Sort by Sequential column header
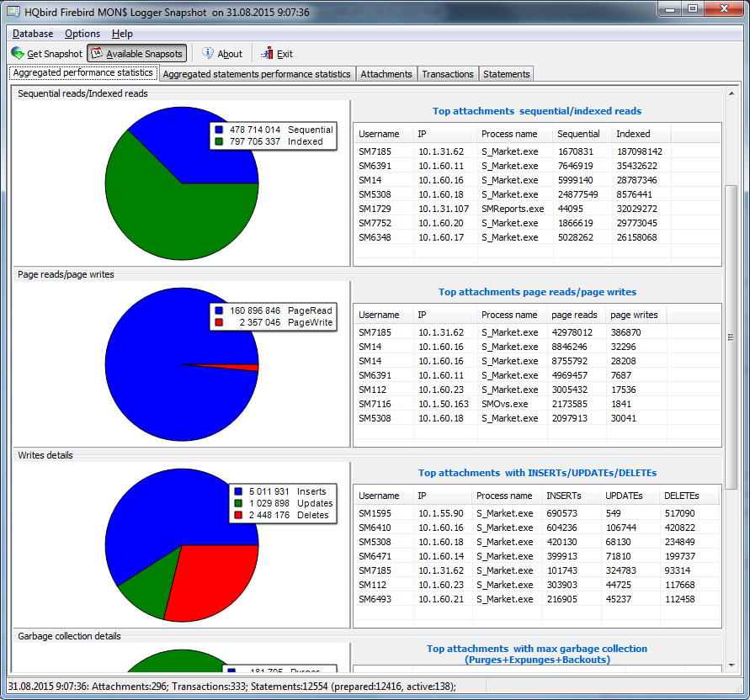The width and height of the screenshot is (750, 700). pos(579,134)
